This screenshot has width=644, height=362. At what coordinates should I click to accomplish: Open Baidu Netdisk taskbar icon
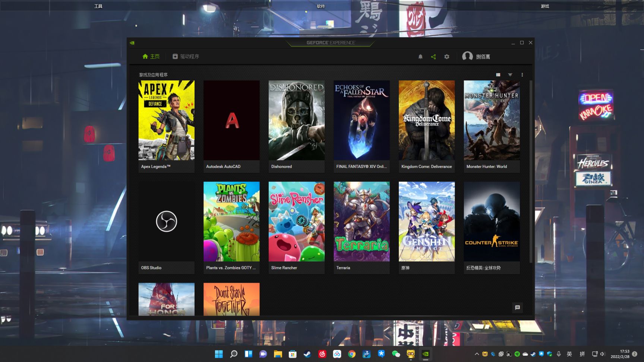[x=337, y=354]
